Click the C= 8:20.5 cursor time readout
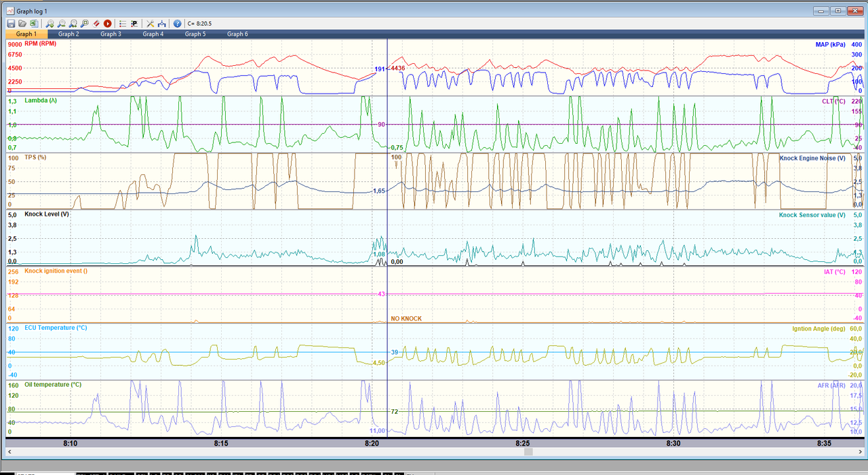868x475 pixels. 199,23
